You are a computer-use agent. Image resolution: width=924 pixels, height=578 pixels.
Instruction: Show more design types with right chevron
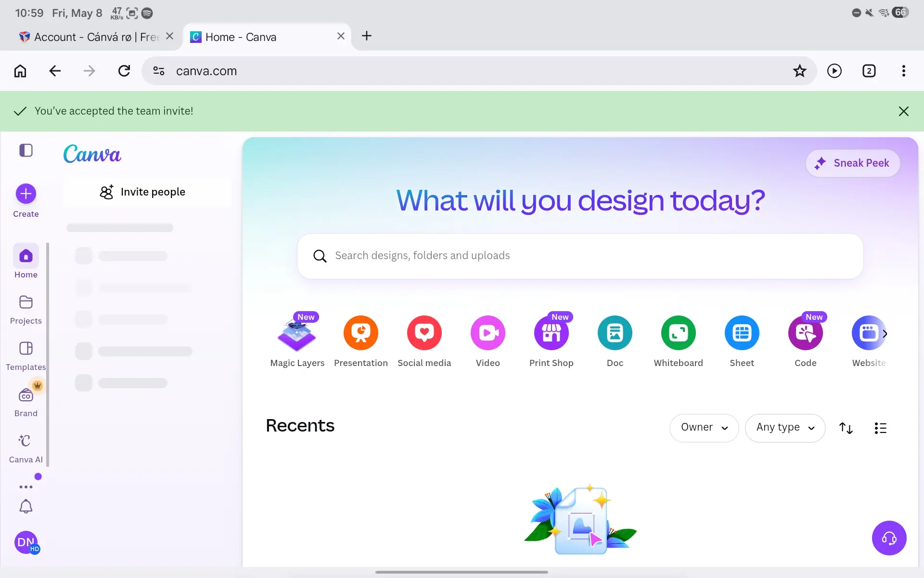click(x=885, y=333)
